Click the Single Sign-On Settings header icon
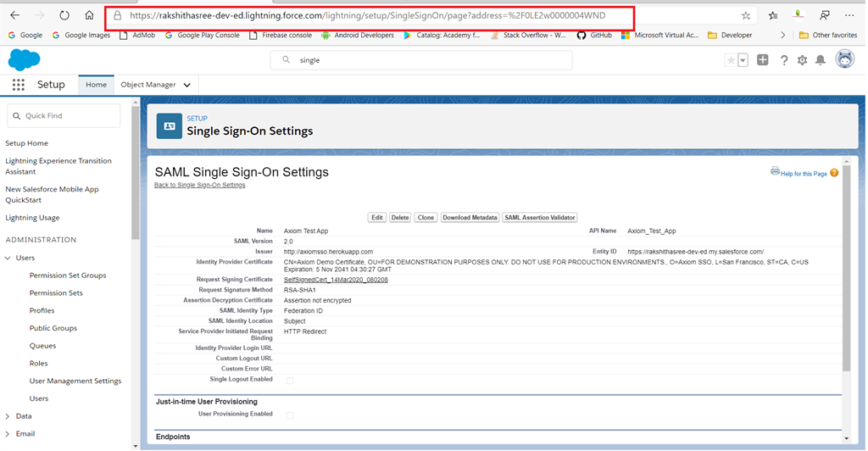Viewport: 868px width, 451px height. 170,126
